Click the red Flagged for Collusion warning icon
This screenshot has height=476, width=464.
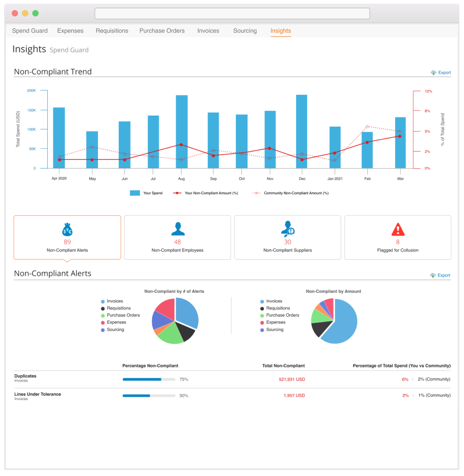point(397,229)
